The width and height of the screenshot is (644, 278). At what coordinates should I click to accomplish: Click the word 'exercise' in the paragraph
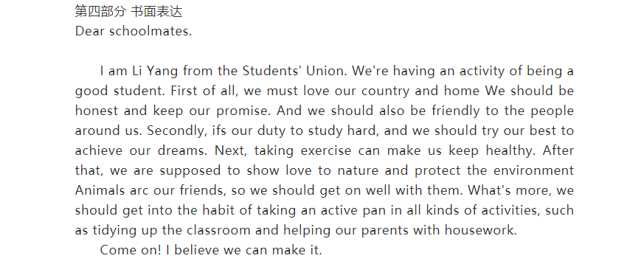point(326,150)
